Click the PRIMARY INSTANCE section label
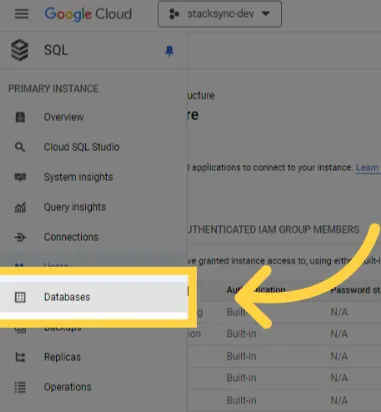Viewport: 381px width, 412px height. (53, 89)
